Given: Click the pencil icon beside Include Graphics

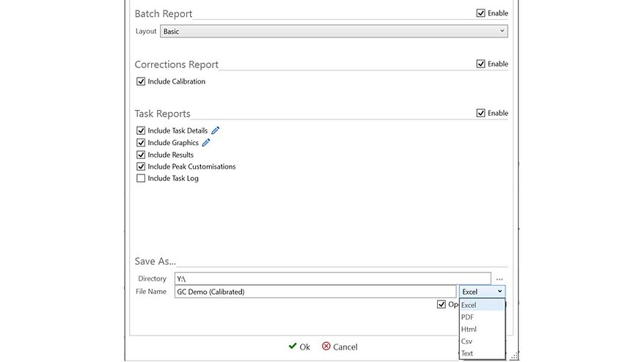Looking at the screenshot, I should (x=206, y=143).
